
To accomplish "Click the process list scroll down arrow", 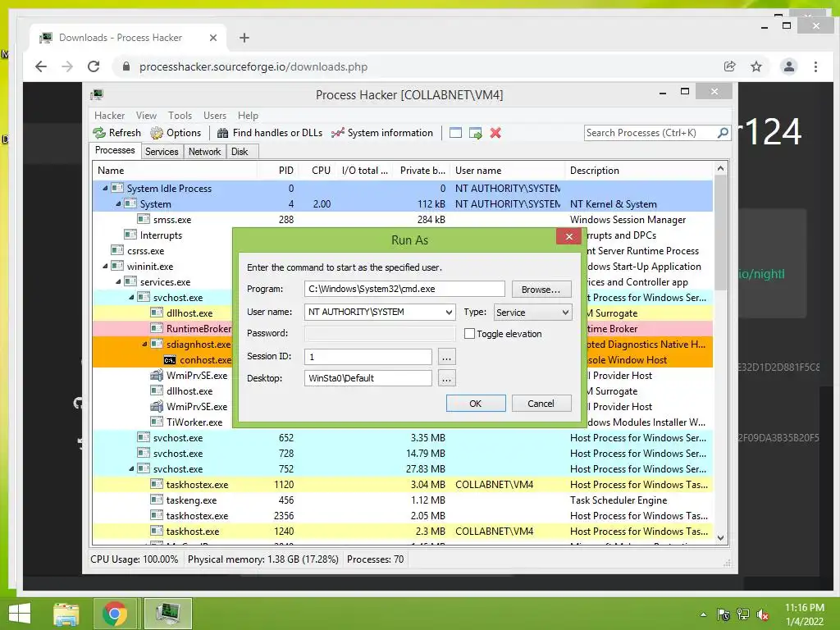I will tap(720, 538).
